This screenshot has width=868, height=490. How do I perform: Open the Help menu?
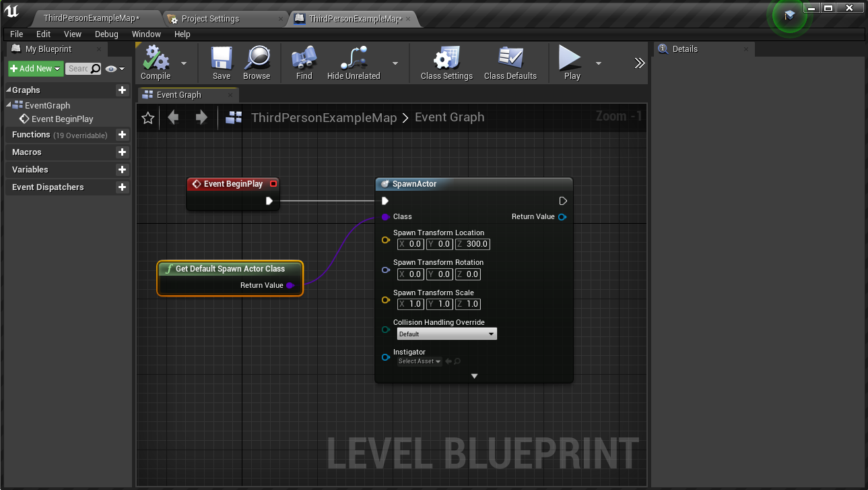click(182, 34)
